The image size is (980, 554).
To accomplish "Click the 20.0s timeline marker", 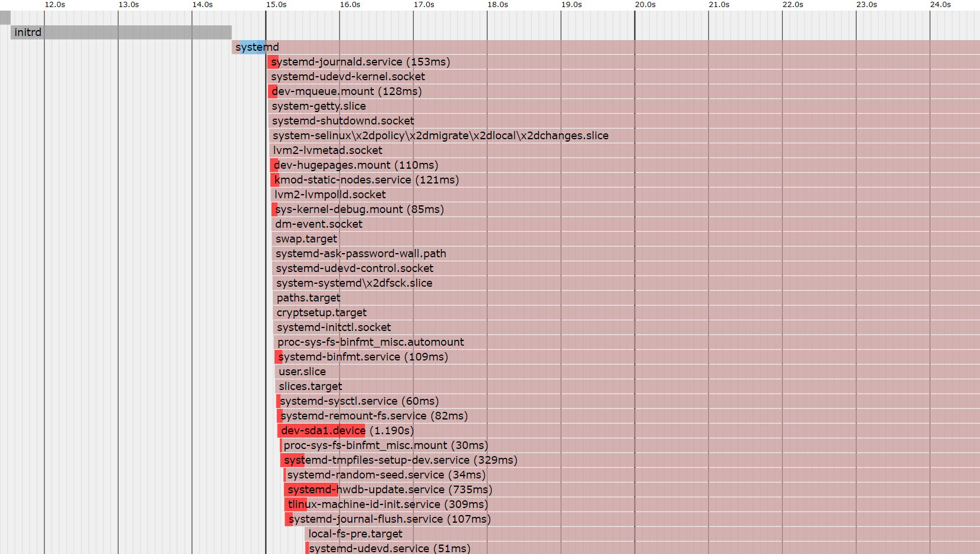I will click(645, 5).
